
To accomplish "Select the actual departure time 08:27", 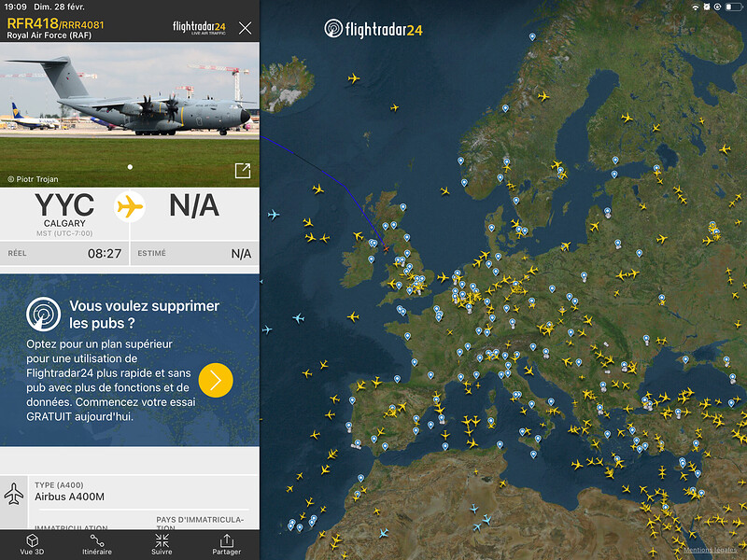I will (105, 253).
